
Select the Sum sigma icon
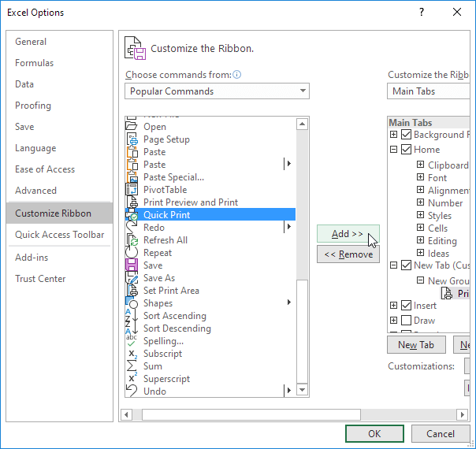pos(132,366)
